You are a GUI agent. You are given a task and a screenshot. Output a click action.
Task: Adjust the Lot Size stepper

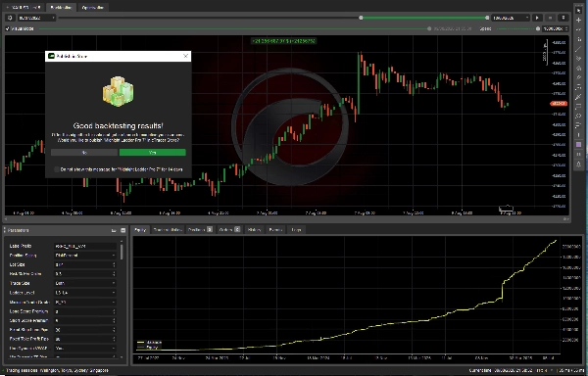[114, 264]
